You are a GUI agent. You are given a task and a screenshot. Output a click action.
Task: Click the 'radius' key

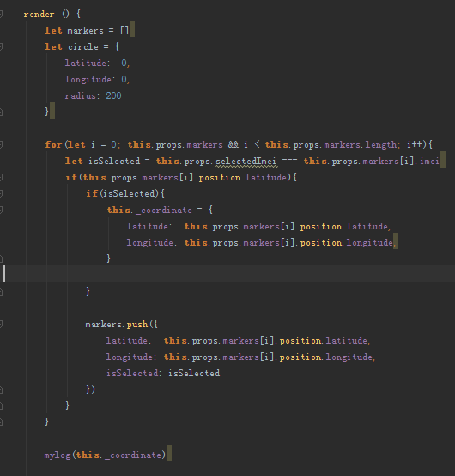point(80,96)
